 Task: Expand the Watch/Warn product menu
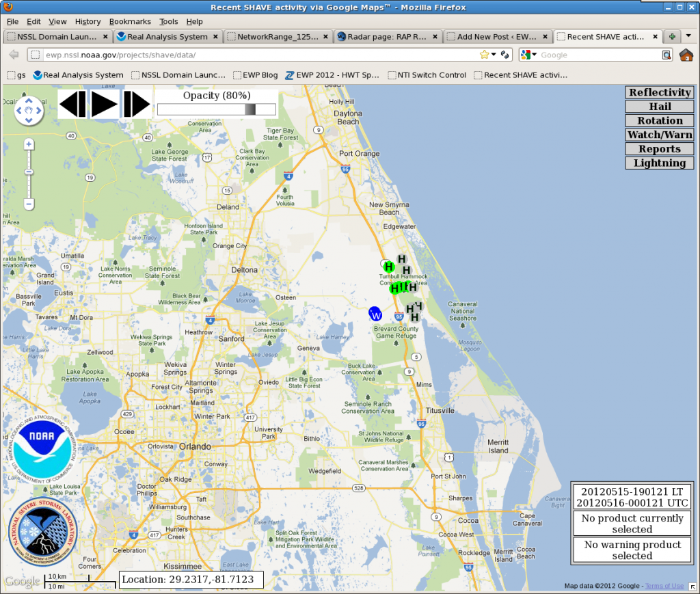pos(660,135)
